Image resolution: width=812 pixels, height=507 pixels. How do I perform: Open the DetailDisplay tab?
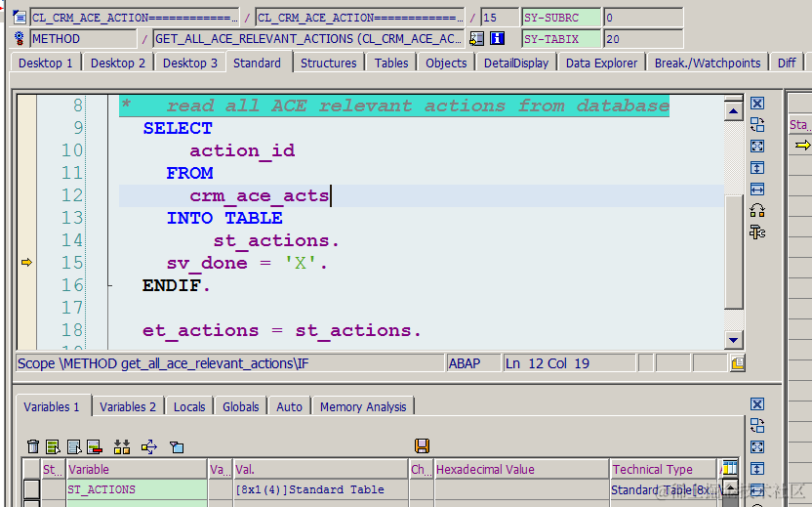point(516,63)
